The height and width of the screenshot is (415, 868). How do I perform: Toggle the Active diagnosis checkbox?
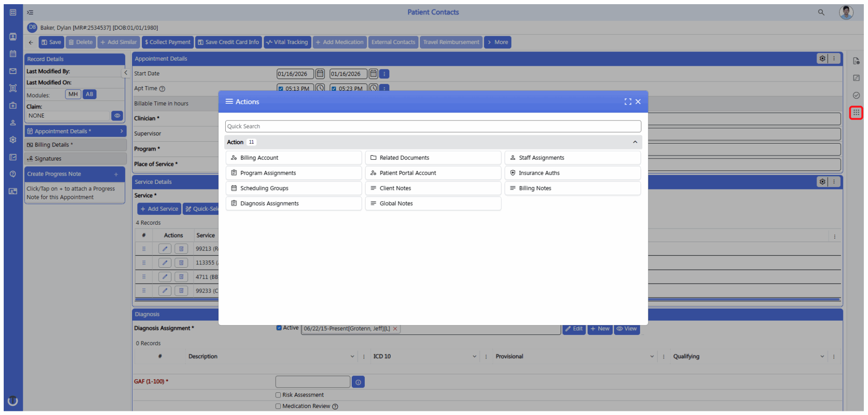[x=279, y=328]
